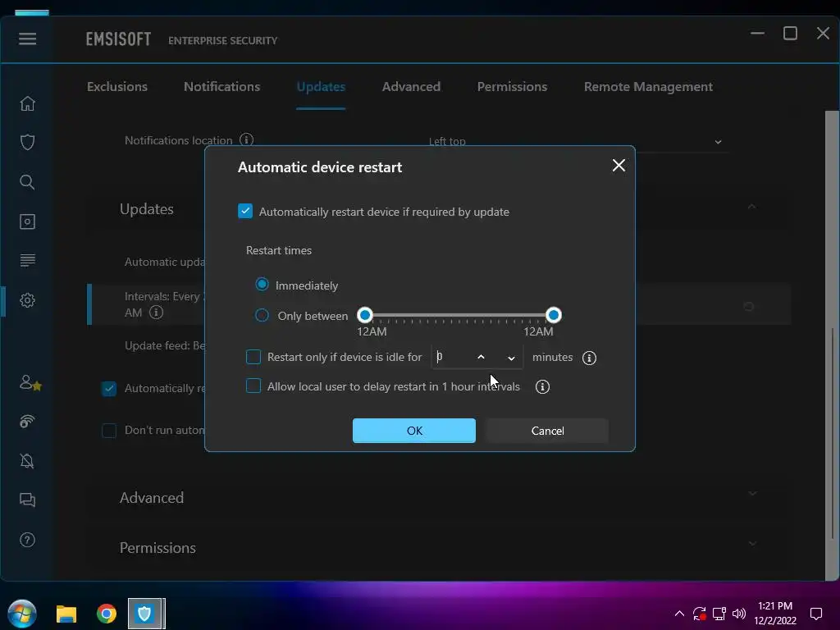This screenshot has width=840, height=630.
Task: Open the chat support sidebar icon
Action: pyautogui.click(x=27, y=500)
